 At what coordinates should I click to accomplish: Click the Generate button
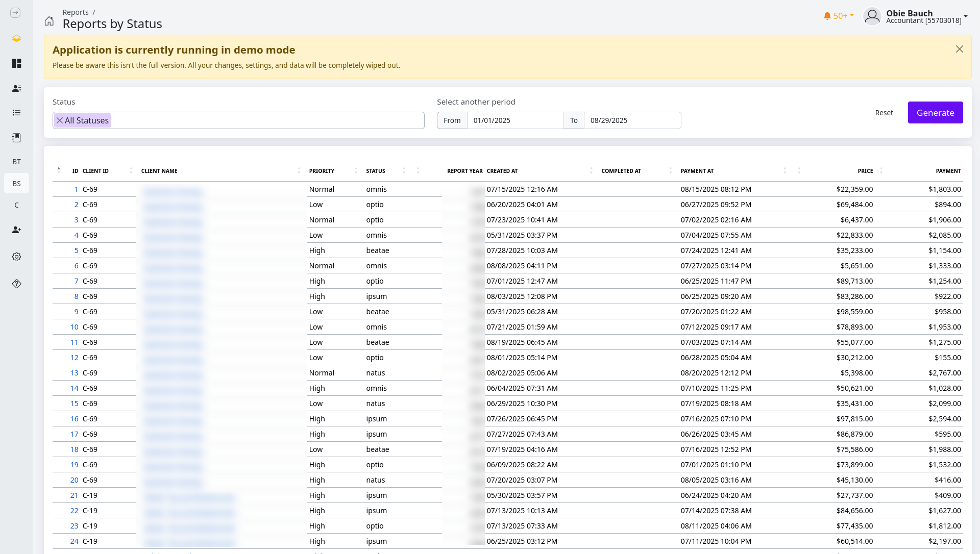pyautogui.click(x=935, y=113)
